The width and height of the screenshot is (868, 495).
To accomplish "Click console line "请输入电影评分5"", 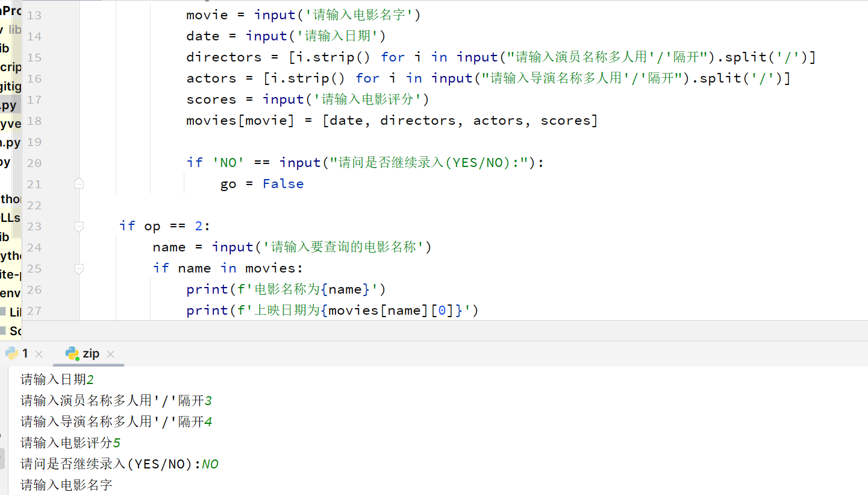I will pyautogui.click(x=70, y=443).
